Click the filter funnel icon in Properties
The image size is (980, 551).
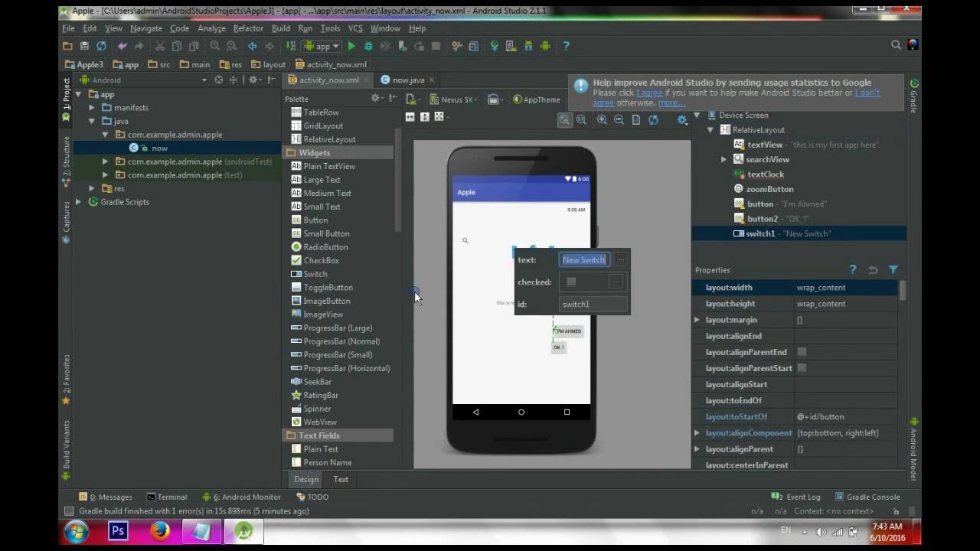point(893,270)
